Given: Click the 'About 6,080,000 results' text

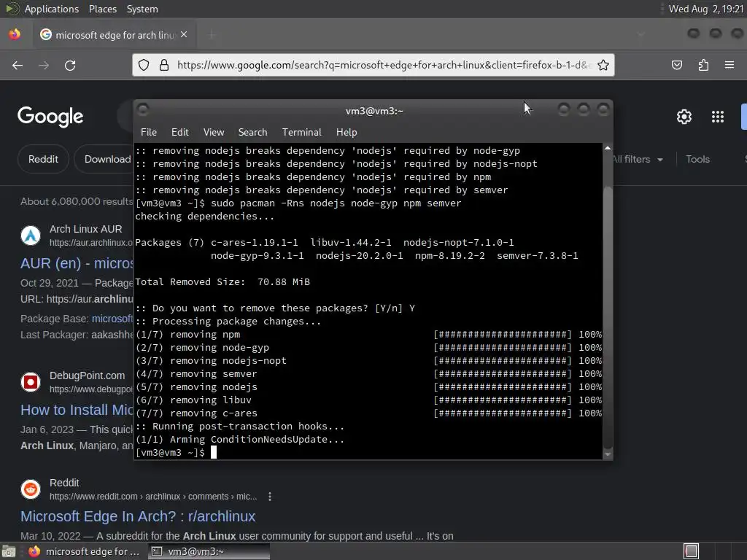Looking at the screenshot, I should [77, 201].
